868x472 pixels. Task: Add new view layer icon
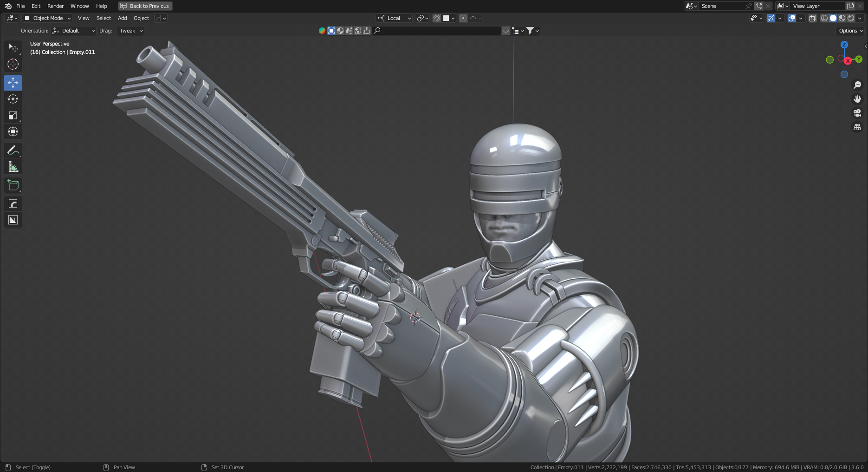(x=850, y=6)
